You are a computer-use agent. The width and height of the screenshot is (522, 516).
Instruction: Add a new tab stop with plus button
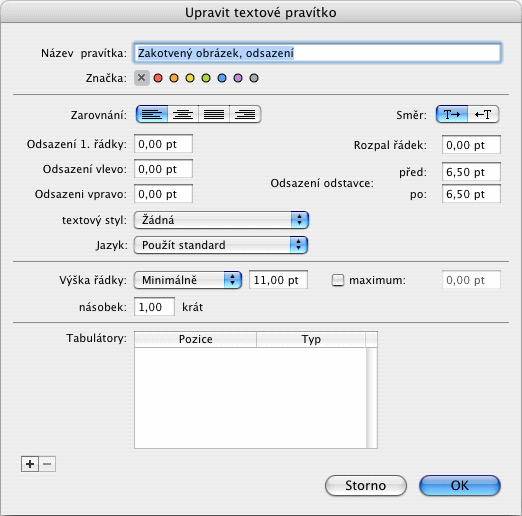pos(30,464)
